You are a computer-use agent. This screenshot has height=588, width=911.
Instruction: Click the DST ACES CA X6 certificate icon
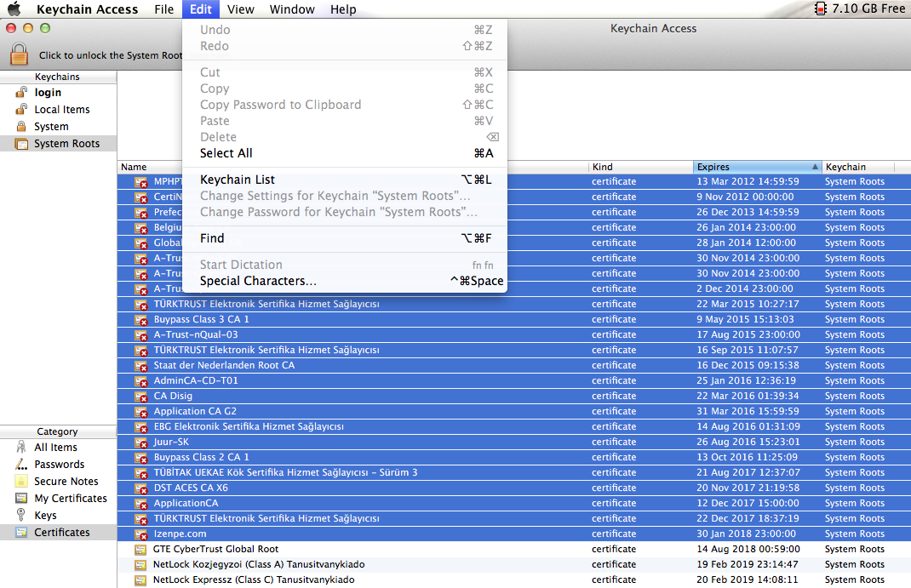(141, 488)
